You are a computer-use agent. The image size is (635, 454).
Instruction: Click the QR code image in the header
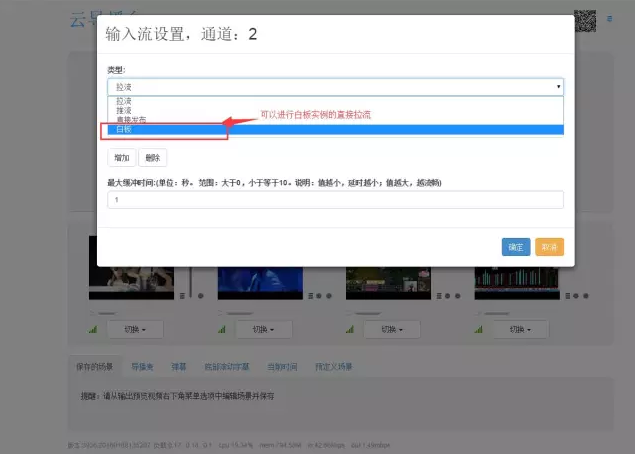[585, 21]
